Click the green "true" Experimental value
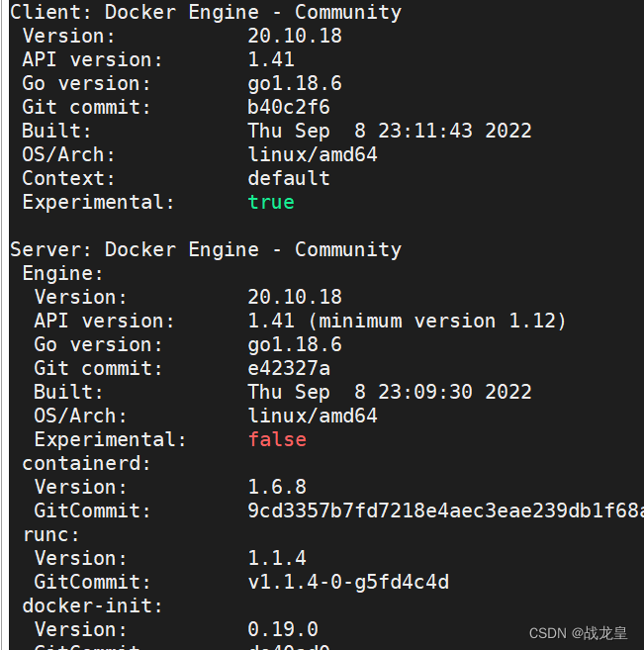Viewport: 644px width, 650px height. coord(271,202)
